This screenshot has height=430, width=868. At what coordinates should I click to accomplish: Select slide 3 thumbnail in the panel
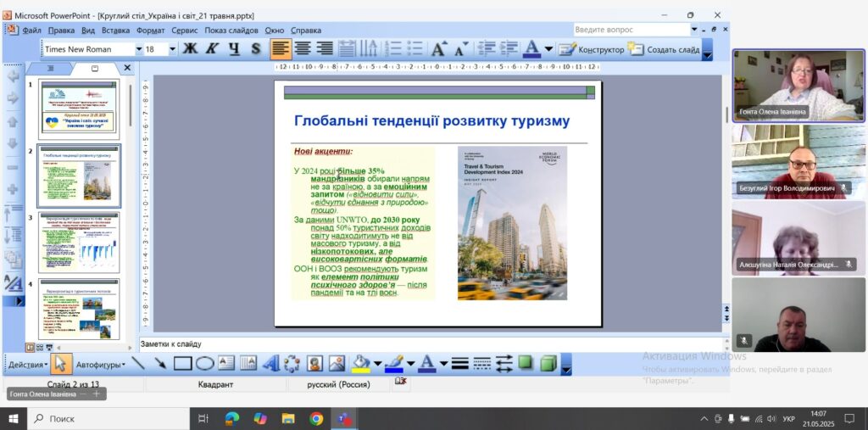pos(79,243)
